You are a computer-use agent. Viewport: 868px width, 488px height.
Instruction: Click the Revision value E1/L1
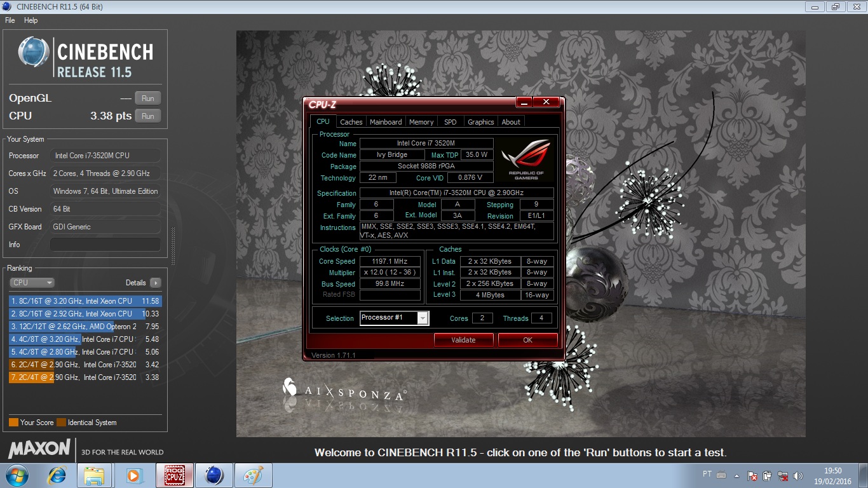pyautogui.click(x=536, y=216)
